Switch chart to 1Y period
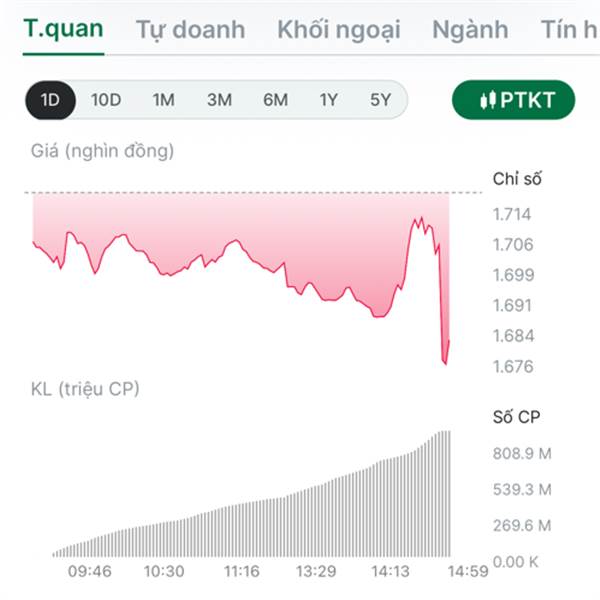 [329, 100]
